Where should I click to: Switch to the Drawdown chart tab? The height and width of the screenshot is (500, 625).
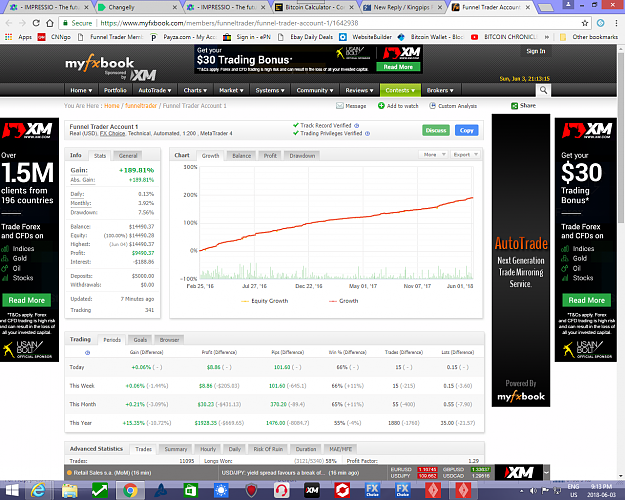pos(302,156)
